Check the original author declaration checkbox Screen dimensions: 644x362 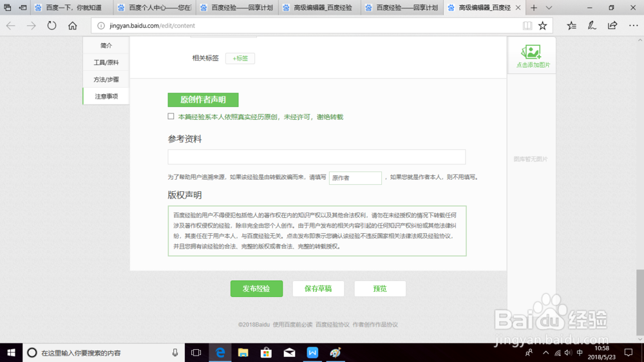pyautogui.click(x=171, y=117)
